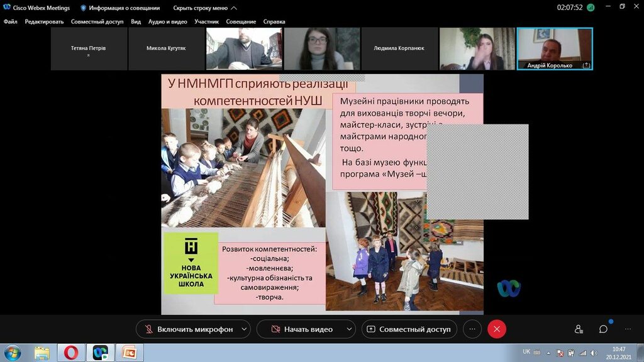Open Opera browser from the taskbar
Screen dimensions: 644x362
[71, 353]
